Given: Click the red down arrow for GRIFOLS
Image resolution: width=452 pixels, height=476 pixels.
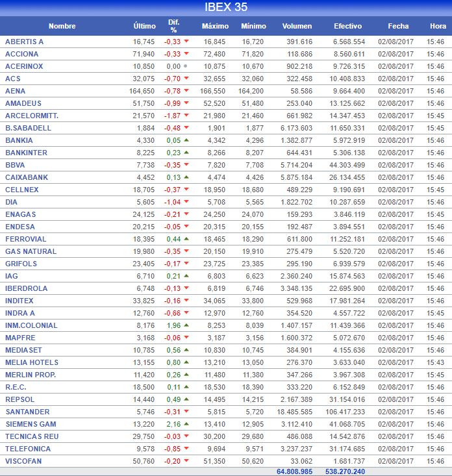Looking at the screenshot, I should (x=186, y=263).
